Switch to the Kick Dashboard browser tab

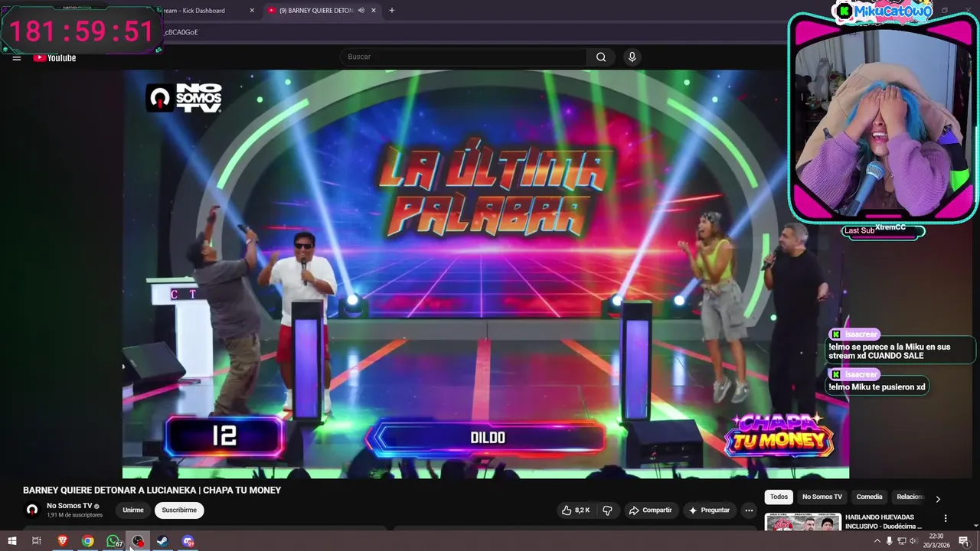(x=205, y=11)
